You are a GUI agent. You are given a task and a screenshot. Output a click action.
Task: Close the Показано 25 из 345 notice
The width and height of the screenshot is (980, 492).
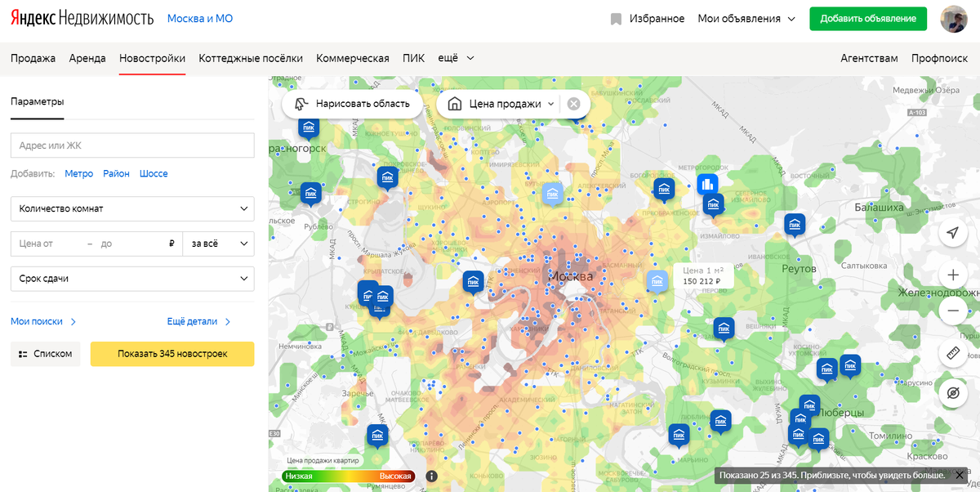(960, 475)
